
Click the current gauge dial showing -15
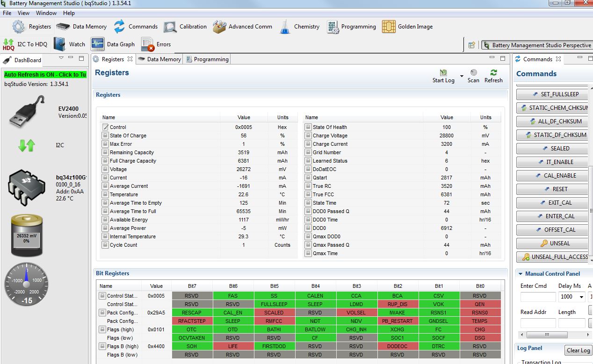(27, 285)
